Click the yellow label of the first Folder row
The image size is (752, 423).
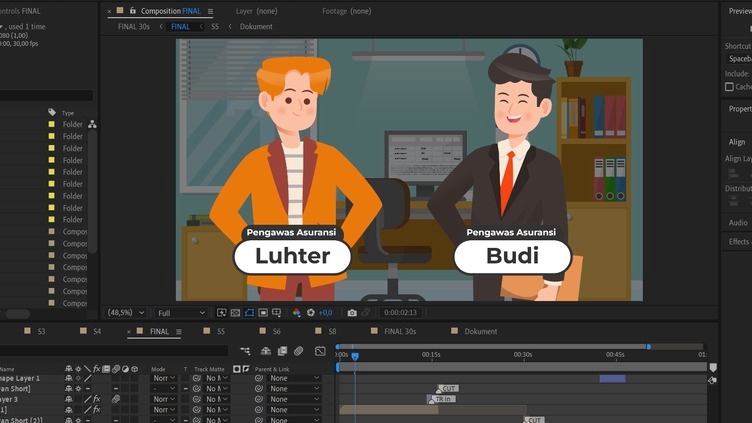(x=51, y=124)
